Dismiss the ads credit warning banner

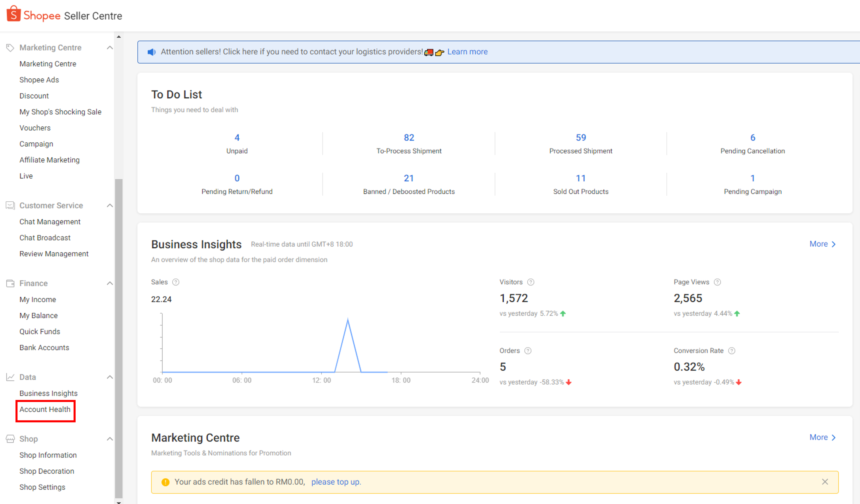click(825, 482)
